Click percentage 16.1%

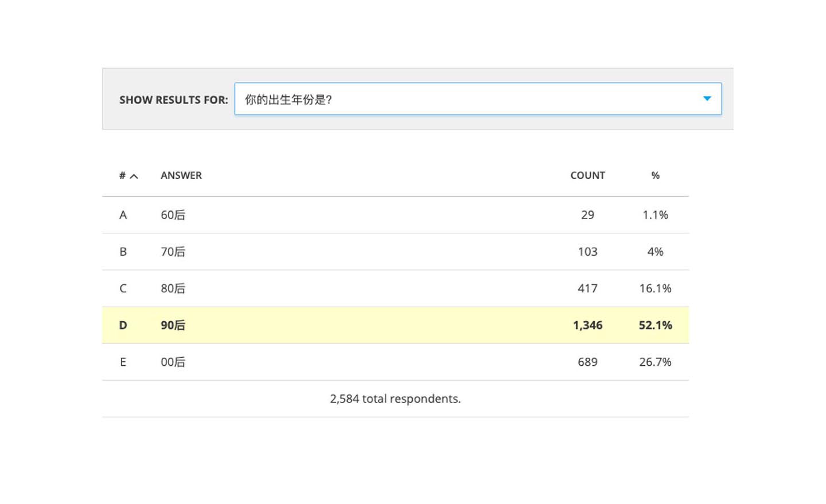point(655,288)
